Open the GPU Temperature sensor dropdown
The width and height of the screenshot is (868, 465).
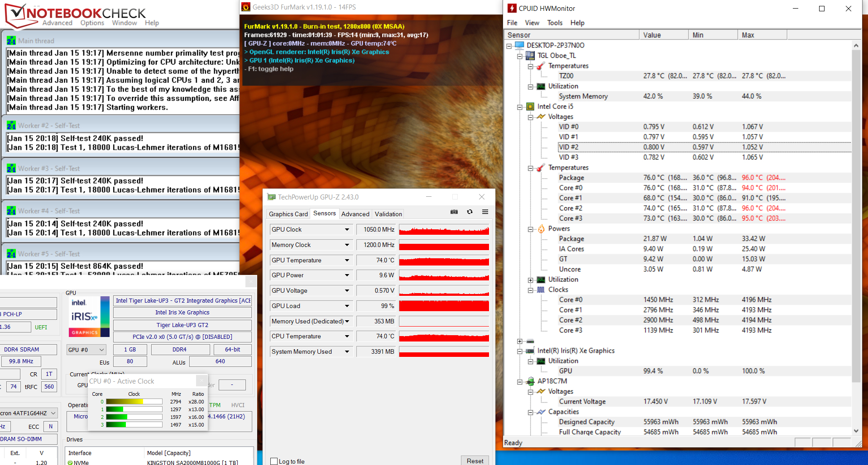pyautogui.click(x=347, y=261)
